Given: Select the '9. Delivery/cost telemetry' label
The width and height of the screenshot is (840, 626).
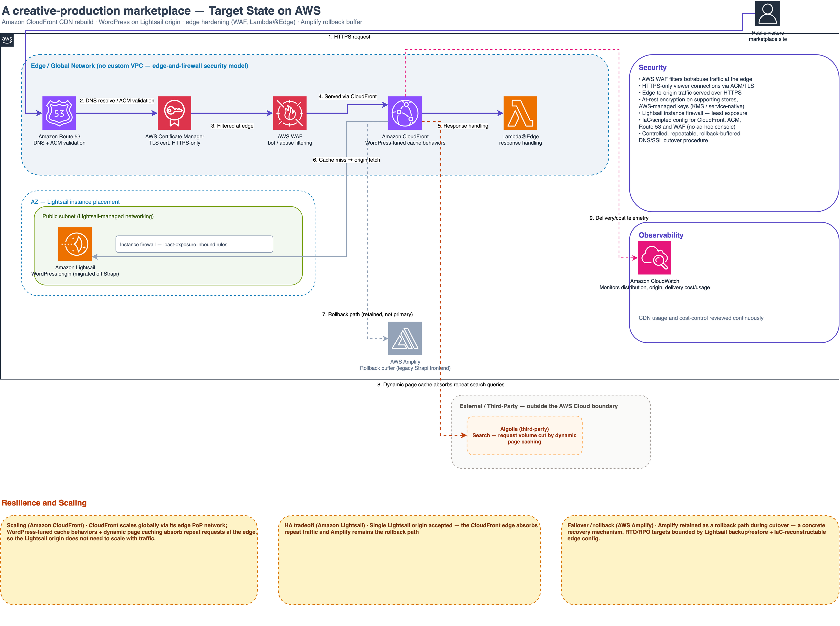Looking at the screenshot, I should click(x=619, y=218).
